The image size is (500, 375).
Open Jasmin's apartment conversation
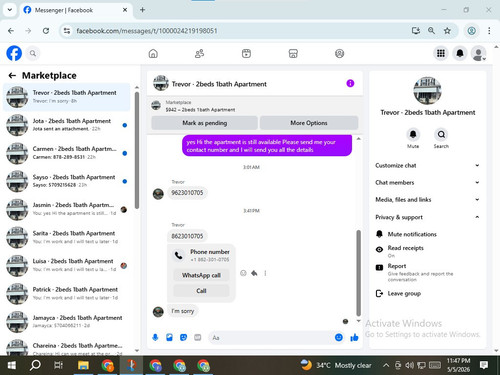pyautogui.click(x=67, y=209)
